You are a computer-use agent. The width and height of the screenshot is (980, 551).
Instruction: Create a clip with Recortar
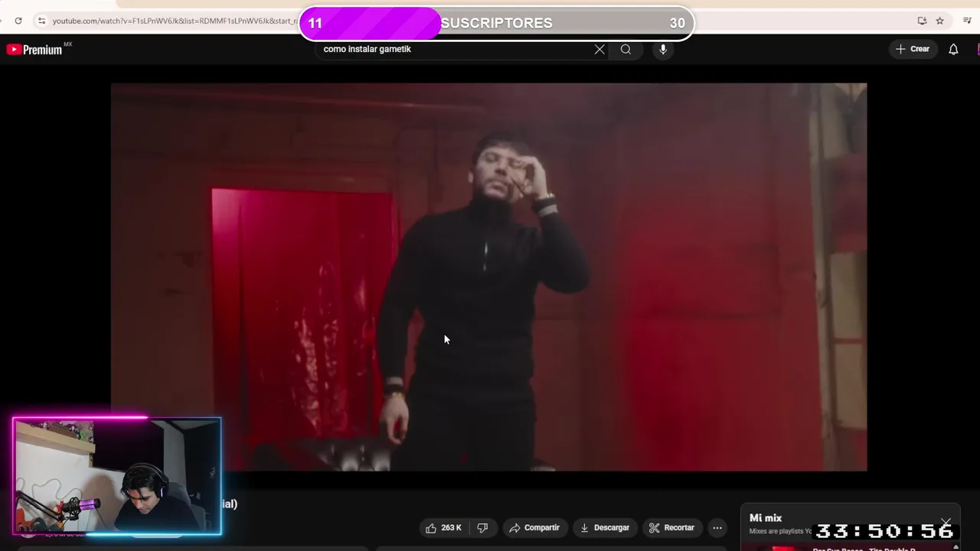(x=671, y=527)
